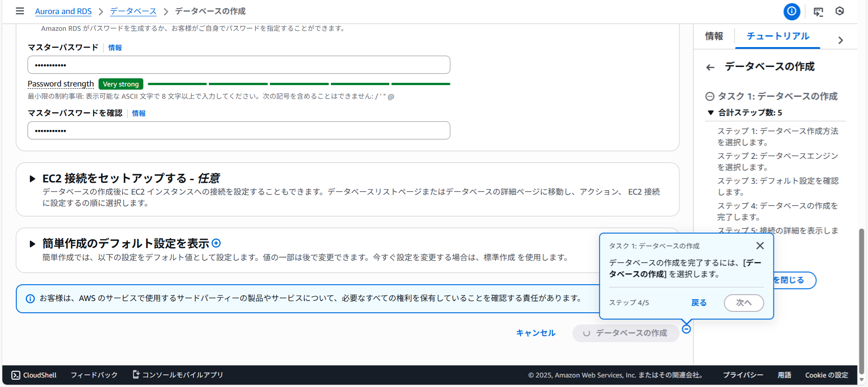Click 次へ in the tutorial popover

744,303
